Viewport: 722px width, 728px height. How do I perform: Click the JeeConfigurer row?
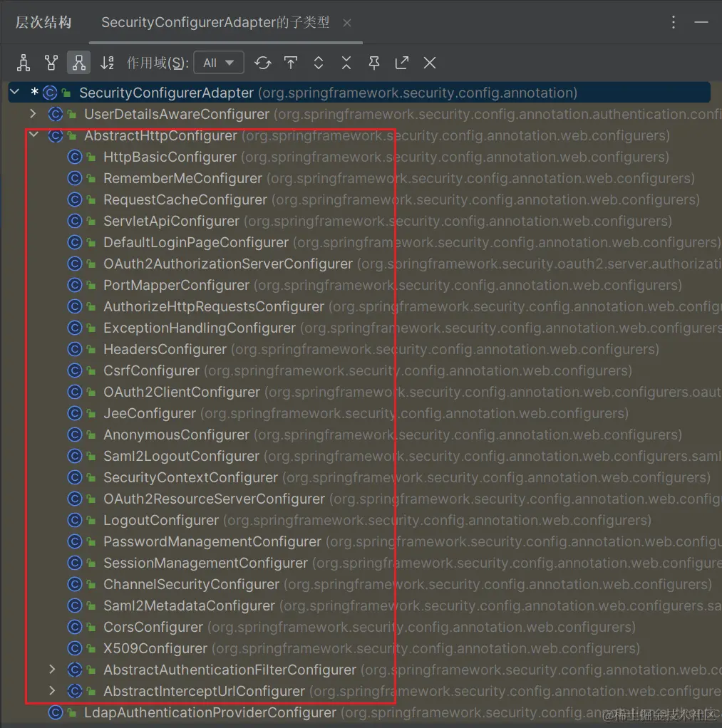[x=150, y=413]
